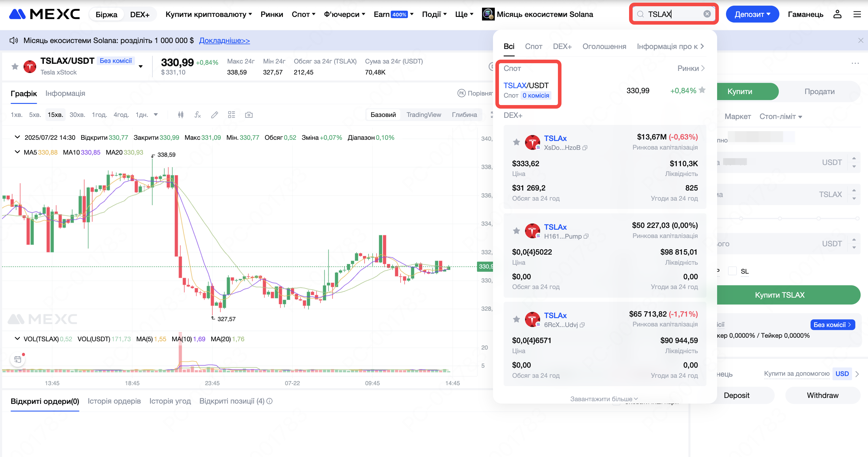
Task: Take a chart screenshot with camera icon
Action: 249,115
